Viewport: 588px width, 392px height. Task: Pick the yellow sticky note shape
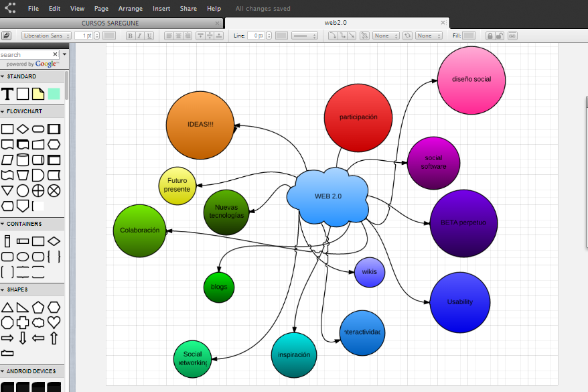(38, 94)
